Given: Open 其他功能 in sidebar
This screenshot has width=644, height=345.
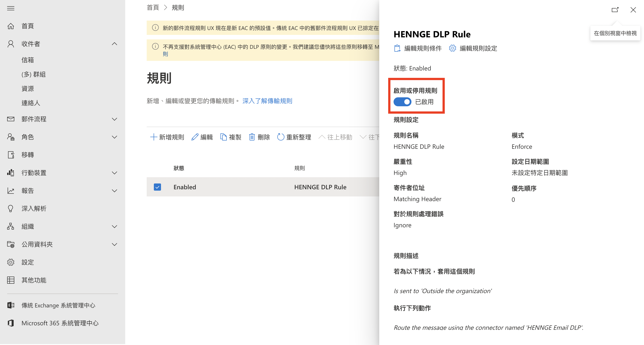Looking at the screenshot, I should (x=34, y=280).
